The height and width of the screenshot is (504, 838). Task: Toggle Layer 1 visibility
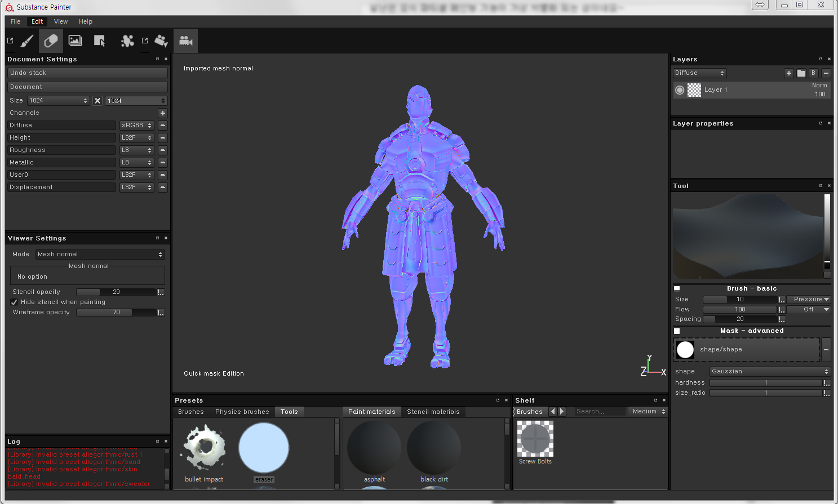coord(680,90)
